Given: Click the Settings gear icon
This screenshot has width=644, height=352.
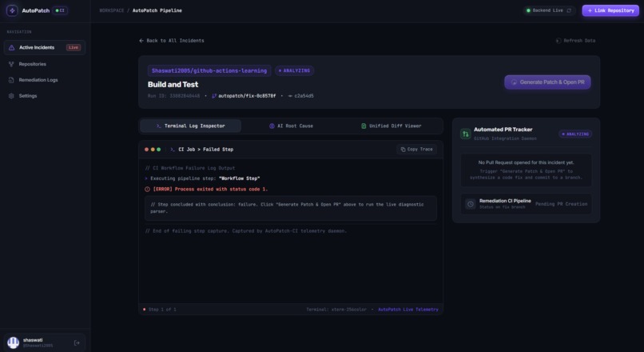Looking at the screenshot, I should coord(11,96).
